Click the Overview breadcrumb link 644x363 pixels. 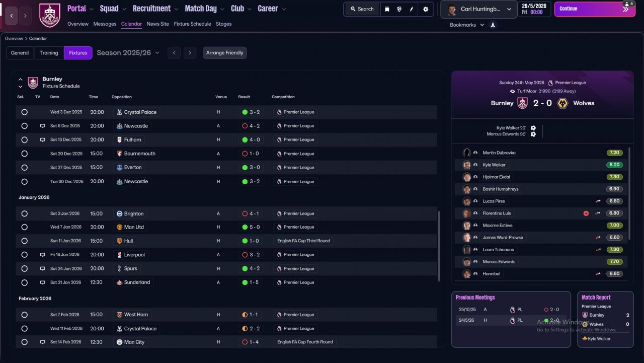pyautogui.click(x=14, y=38)
